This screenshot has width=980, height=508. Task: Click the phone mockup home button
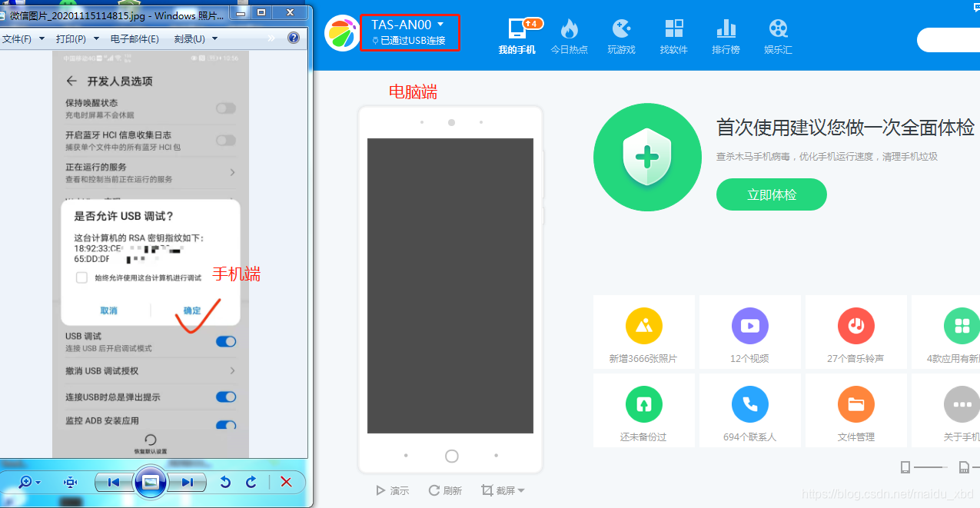(x=451, y=456)
